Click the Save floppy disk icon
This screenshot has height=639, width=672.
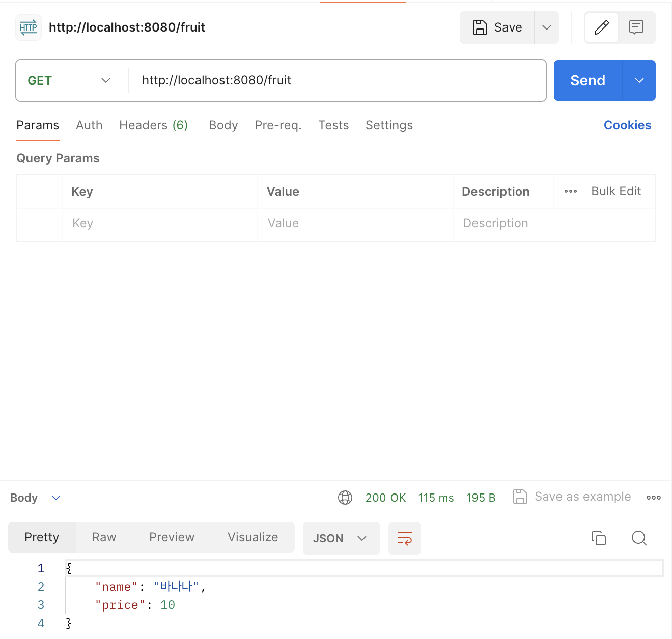tap(480, 27)
